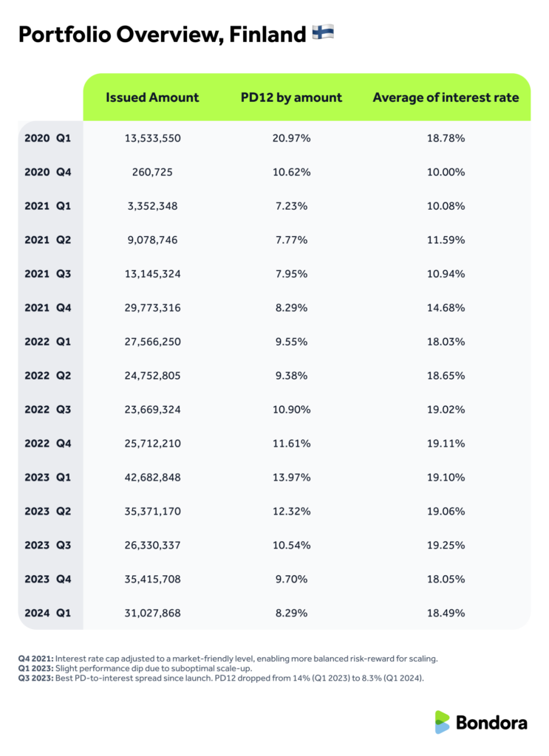Select the 2024 Q1 row label
The image size is (549, 756).
(x=49, y=614)
